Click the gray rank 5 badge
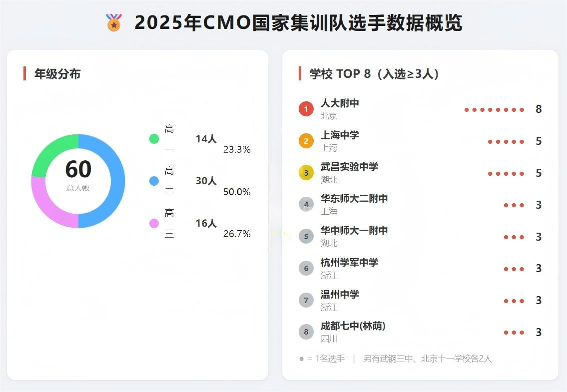Screen dimensions: 567x392 coord(306,236)
